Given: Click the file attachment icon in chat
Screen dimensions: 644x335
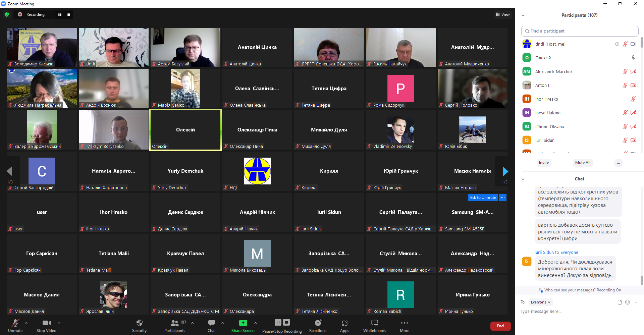Looking at the screenshot, I should coord(620,302).
